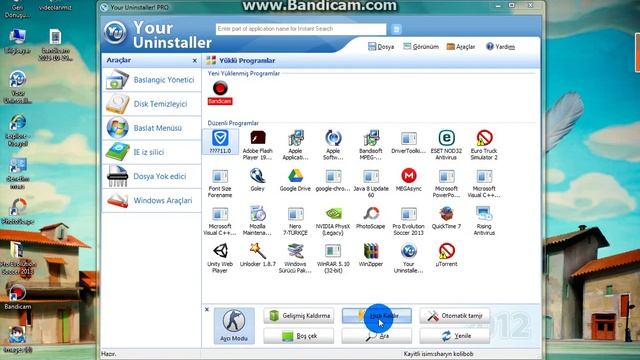This screenshot has width=640, height=360.
Task: Click the Boş çek button
Action: 299,336
